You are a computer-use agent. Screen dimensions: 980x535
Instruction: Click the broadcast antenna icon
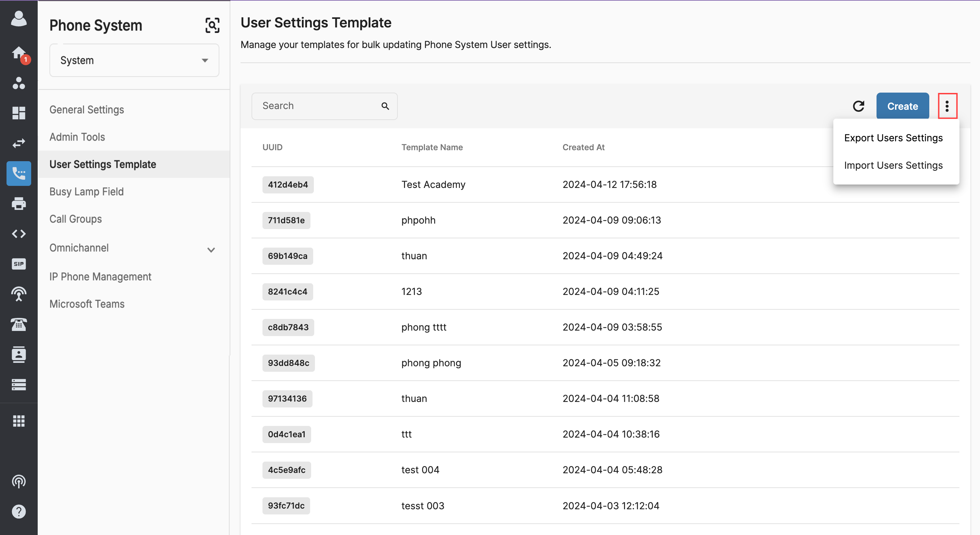click(19, 294)
